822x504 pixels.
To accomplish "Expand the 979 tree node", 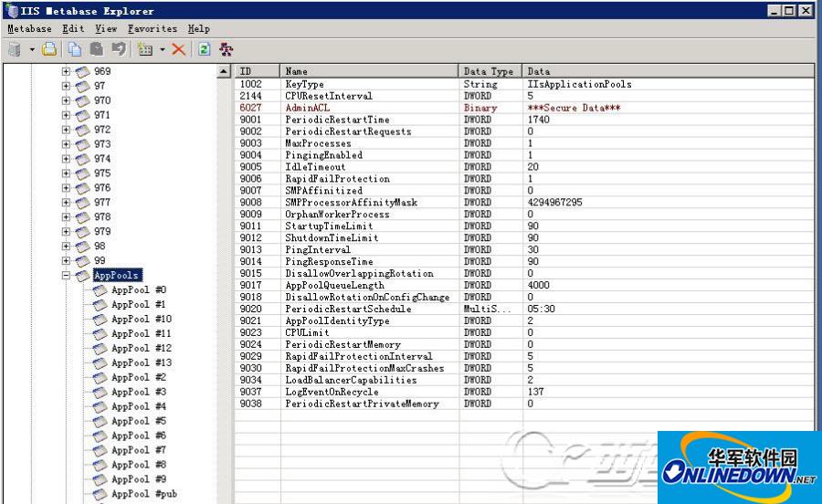I will click(x=66, y=232).
